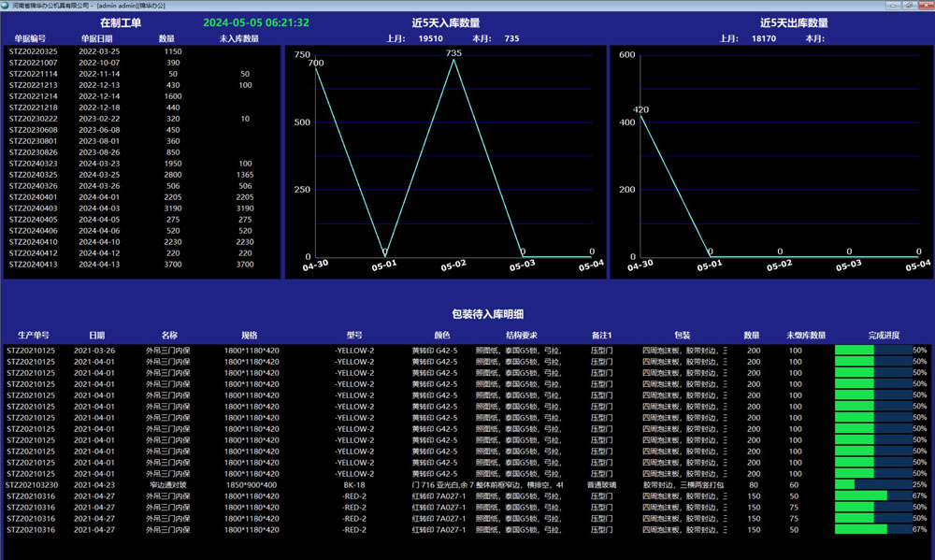Restore down the dashboard window
The image size is (935, 560).
pos(907,6)
